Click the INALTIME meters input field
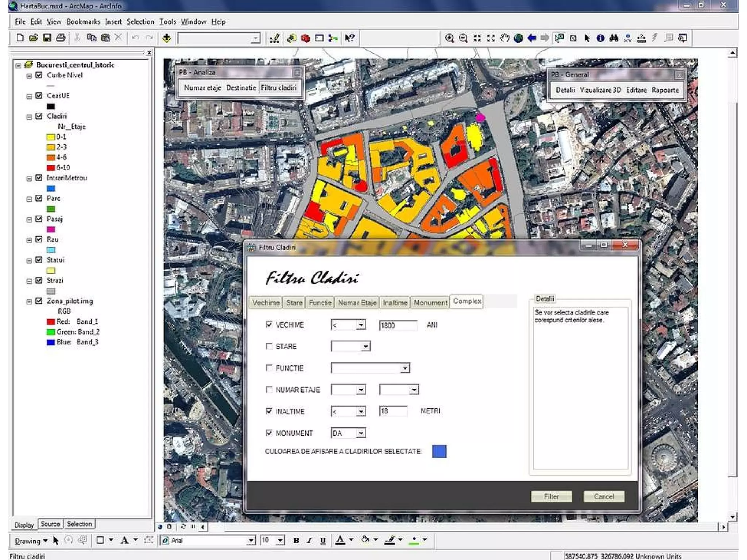747x560 pixels. coord(393,411)
